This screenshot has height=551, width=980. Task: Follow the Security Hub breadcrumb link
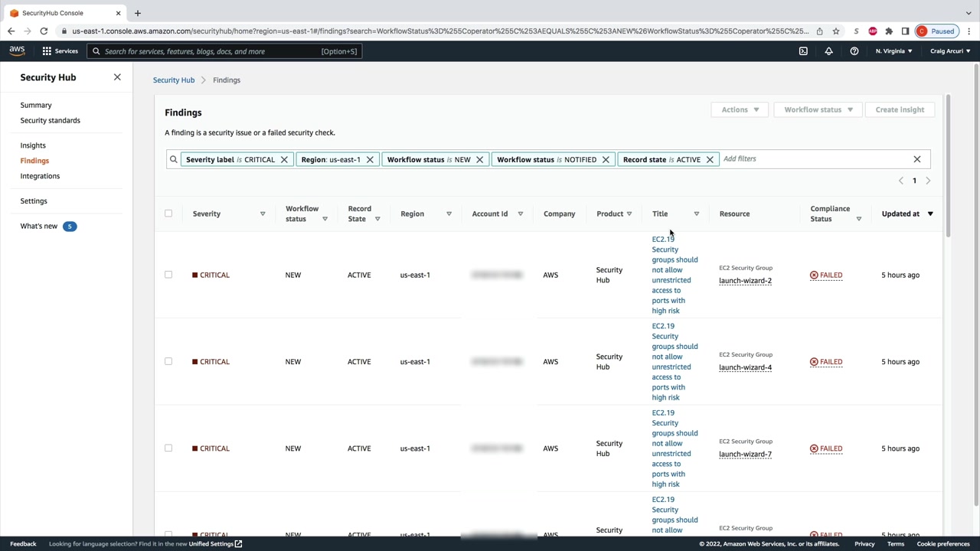174,80
